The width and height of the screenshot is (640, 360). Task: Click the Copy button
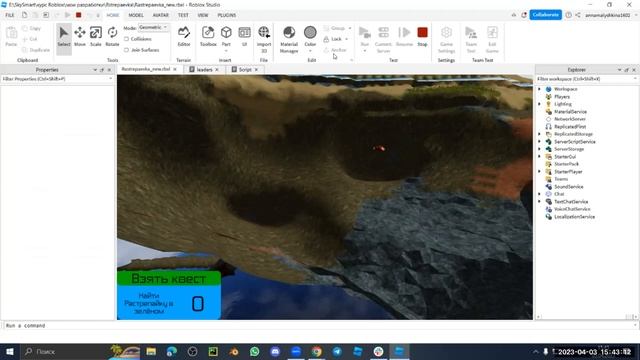coord(31,28)
